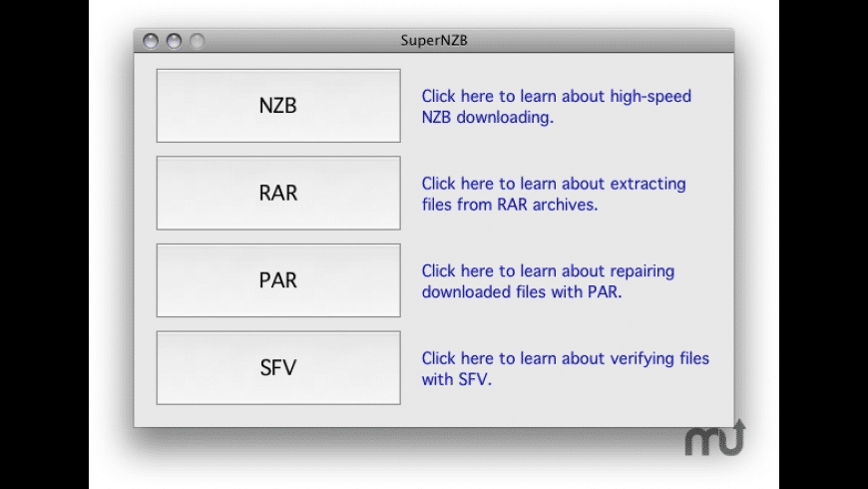The image size is (868, 489).
Task: Click the 'NZB downloading.' line of text
Action: pos(487,117)
